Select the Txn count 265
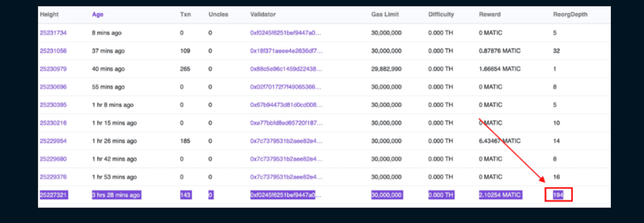Image resolution: width=644 pixels, height=223 pixels. click(185, 69)
